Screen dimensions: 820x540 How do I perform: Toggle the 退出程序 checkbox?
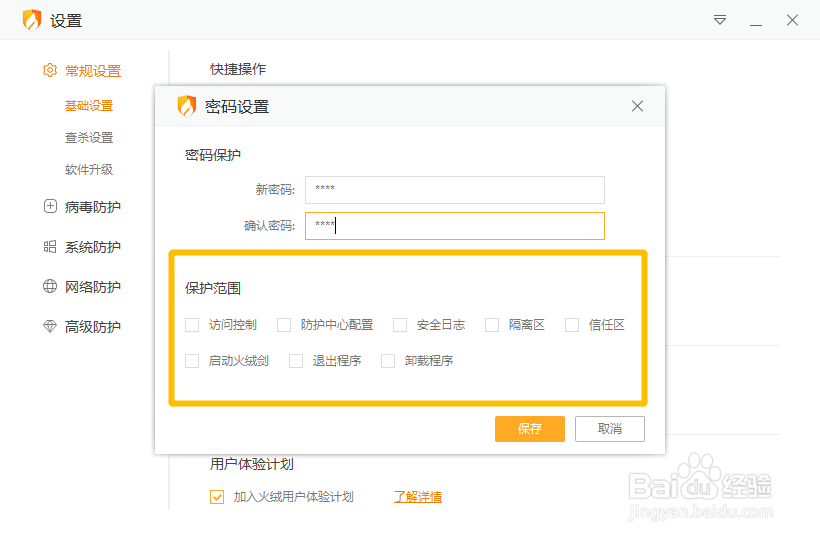[x=296, y=361]
